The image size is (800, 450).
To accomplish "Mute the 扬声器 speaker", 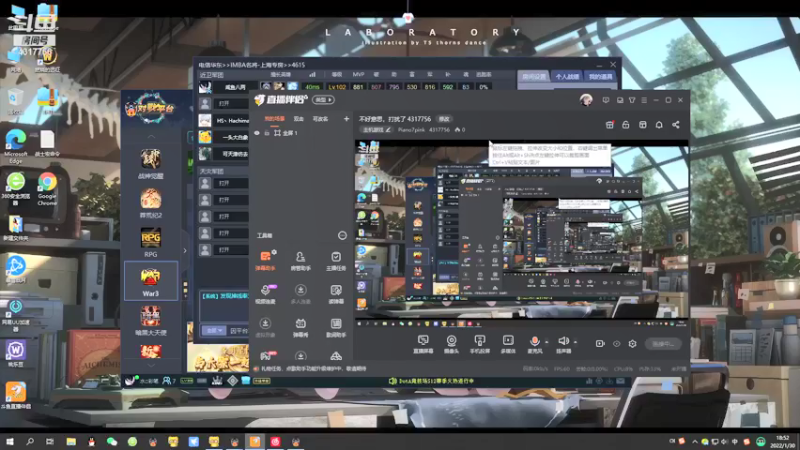I will (x=563, y=344).
